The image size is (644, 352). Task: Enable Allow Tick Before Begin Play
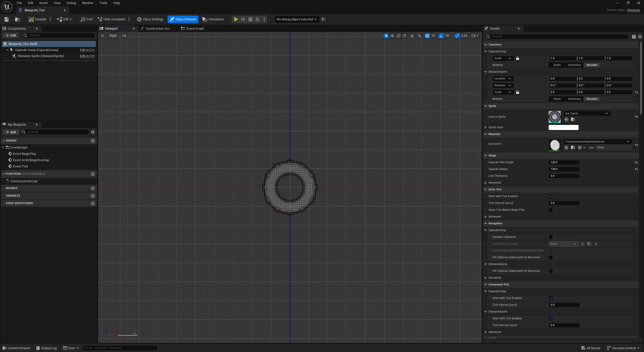pos(551,210)
